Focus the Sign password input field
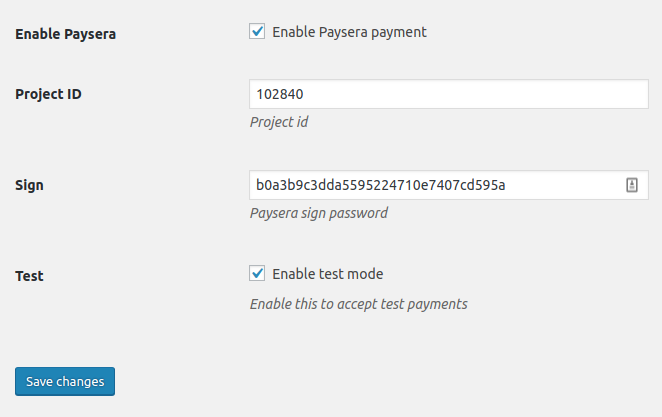The width and height of the screenshot is (662, 417). click(x=435, y=185)
